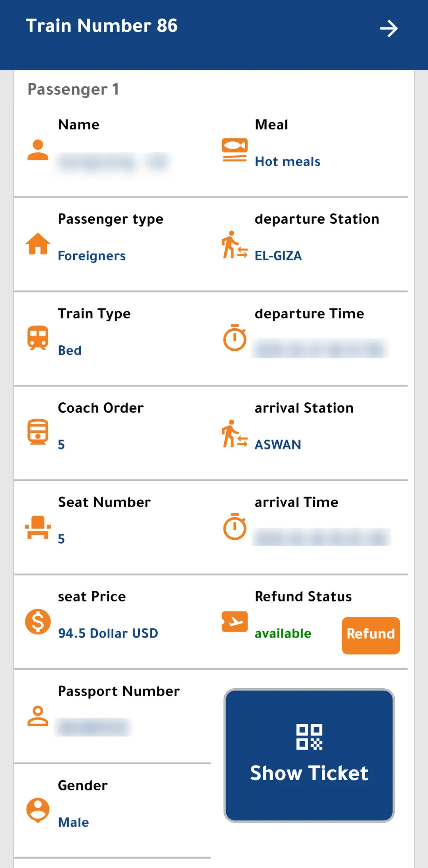Tap the house icon for Passenger type
Screen dimensions: 428x868
tap(38, 244)
